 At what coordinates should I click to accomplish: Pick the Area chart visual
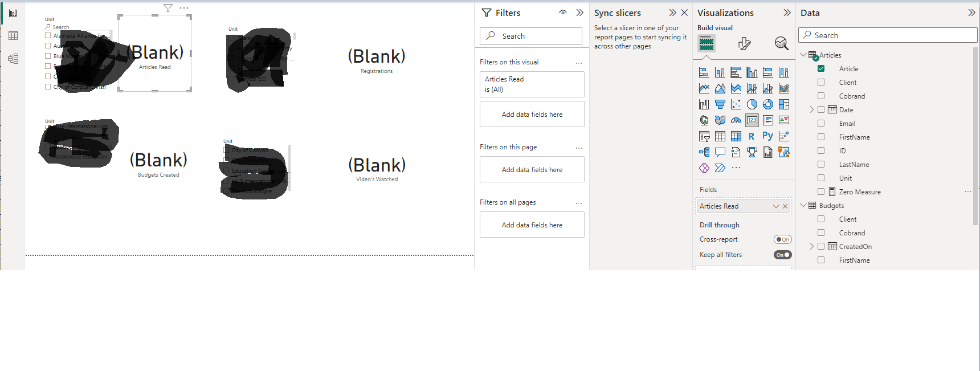(720, 88)
